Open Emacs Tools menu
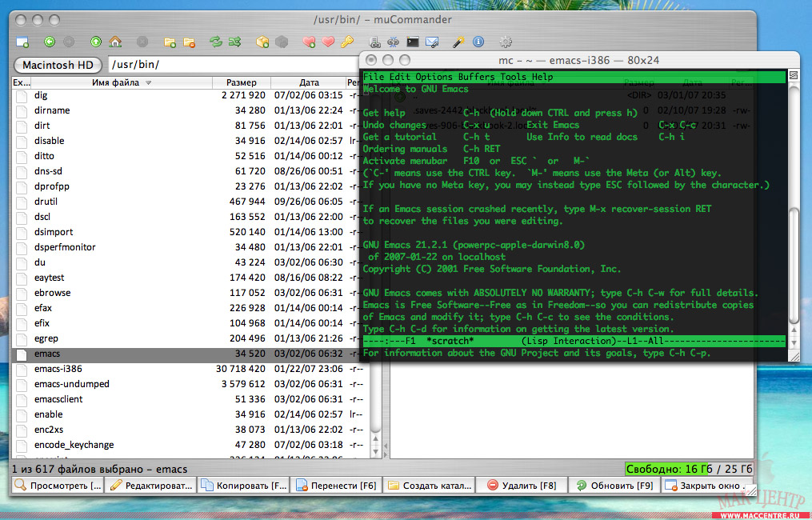This screenshot has width=812, height=520. (x=513, y=77)
